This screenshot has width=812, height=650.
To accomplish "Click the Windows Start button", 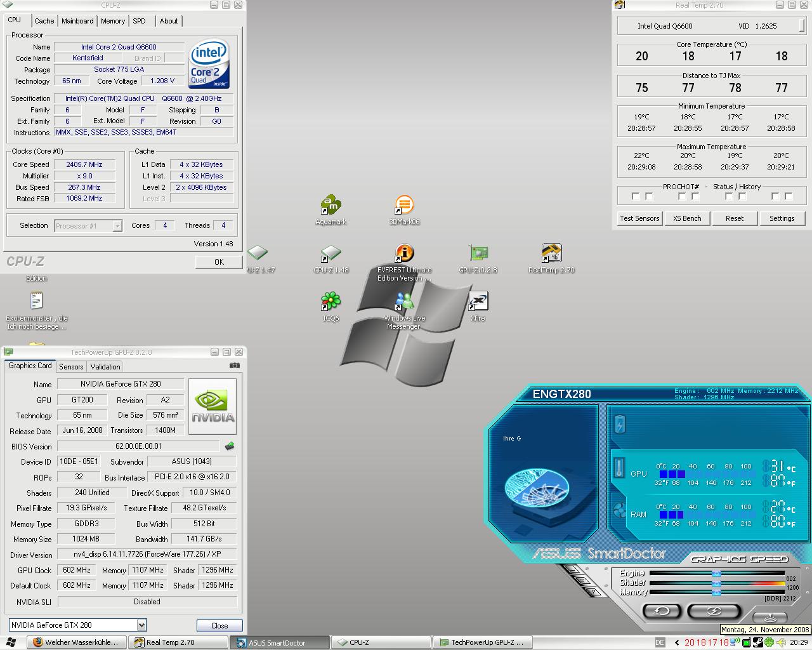I will 12,642.
